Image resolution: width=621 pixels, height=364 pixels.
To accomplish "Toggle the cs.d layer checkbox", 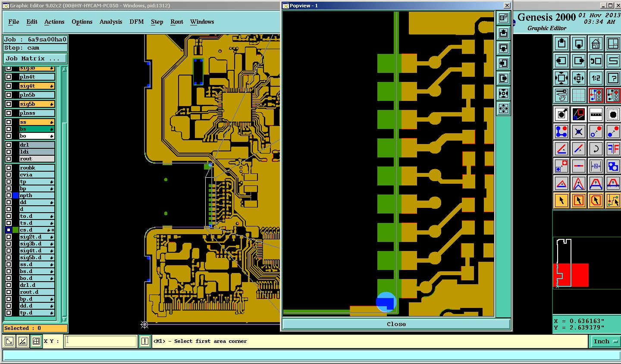I will coord(9,230).
